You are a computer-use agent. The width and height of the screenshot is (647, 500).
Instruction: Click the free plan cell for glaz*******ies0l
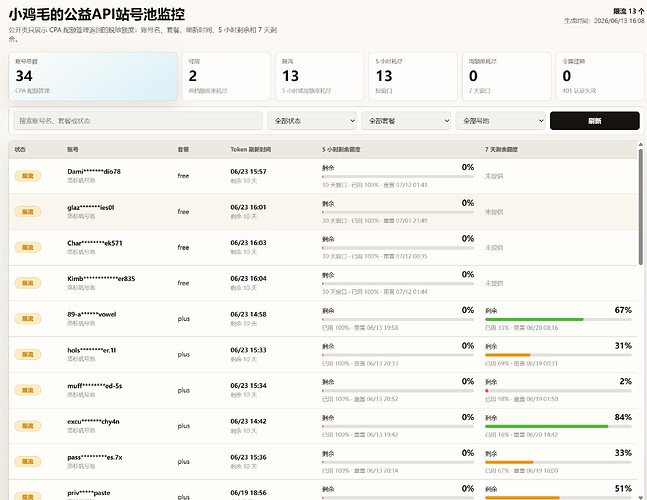[x=183, y=212]
